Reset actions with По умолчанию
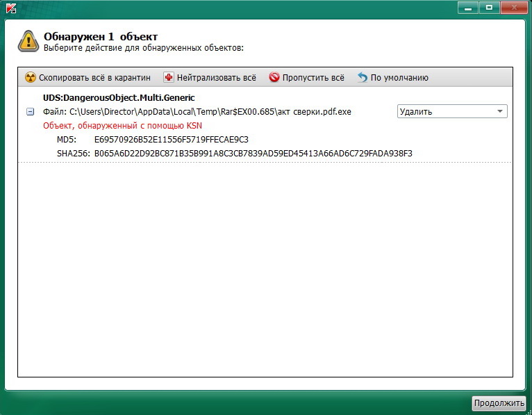532x415 pixels. pyautogui.click(x=399, y=78)
